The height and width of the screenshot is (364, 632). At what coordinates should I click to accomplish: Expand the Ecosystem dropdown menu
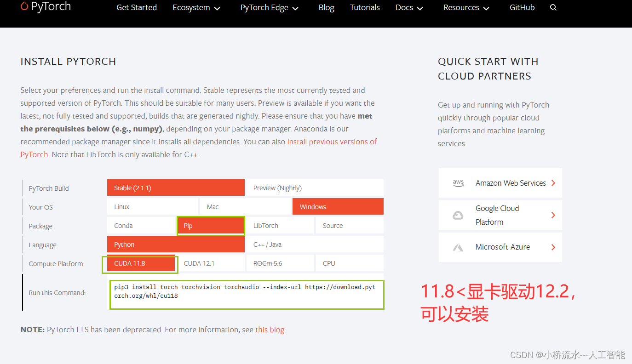pyautogui.click(x=196, y=8)
